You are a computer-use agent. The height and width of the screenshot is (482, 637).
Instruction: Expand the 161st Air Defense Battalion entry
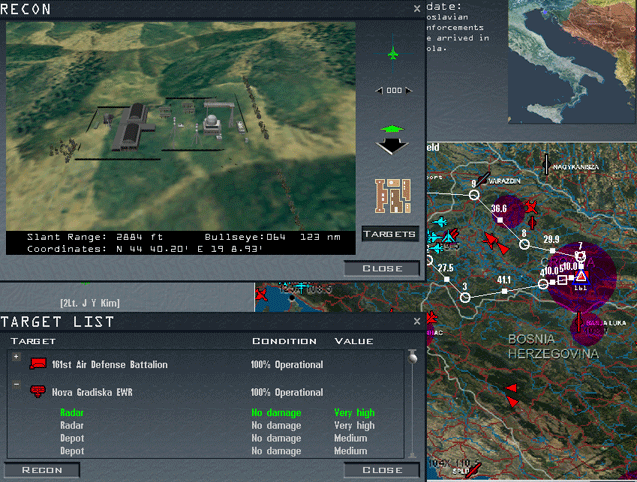[16, 356]
